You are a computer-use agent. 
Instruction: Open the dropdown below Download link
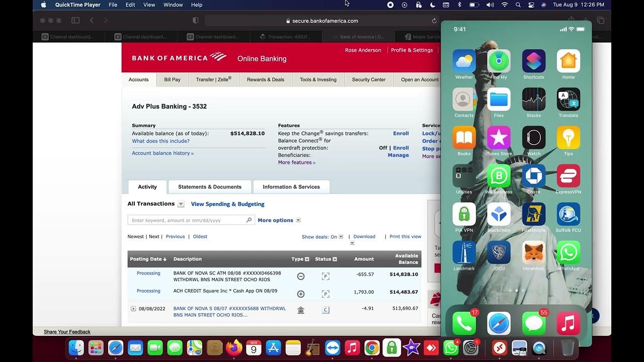(352, 243)
